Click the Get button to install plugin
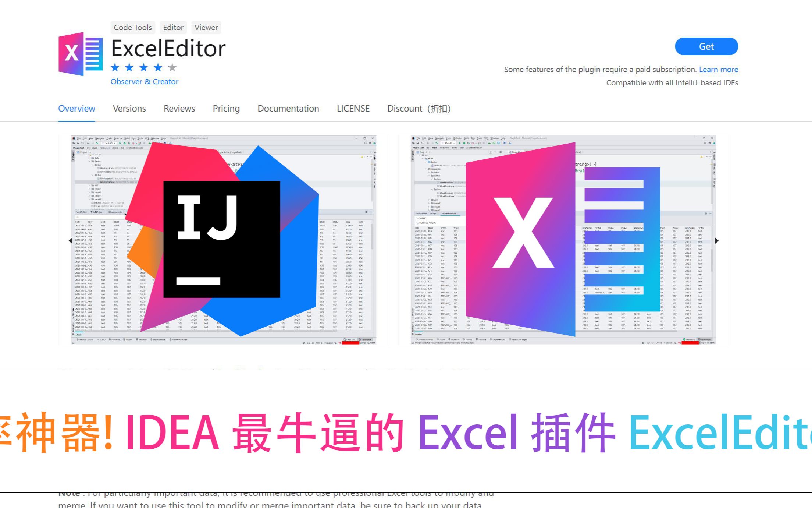This screenshot has height=508, width=812. click(x=706, y=46)
